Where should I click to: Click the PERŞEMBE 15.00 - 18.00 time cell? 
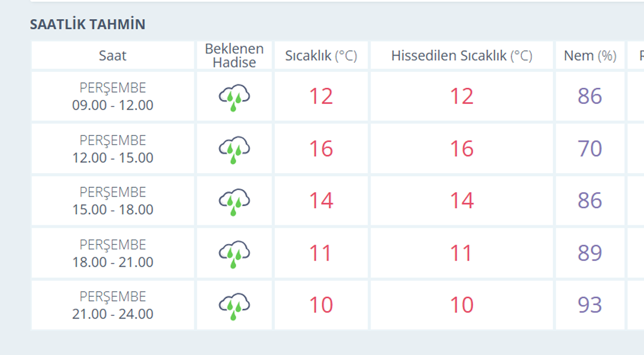point(113,201)
